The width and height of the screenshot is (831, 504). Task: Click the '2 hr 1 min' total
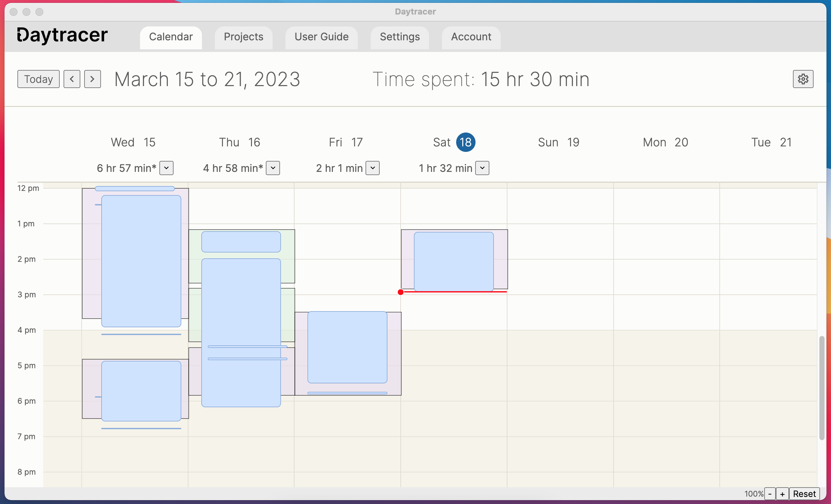(339, 168)
